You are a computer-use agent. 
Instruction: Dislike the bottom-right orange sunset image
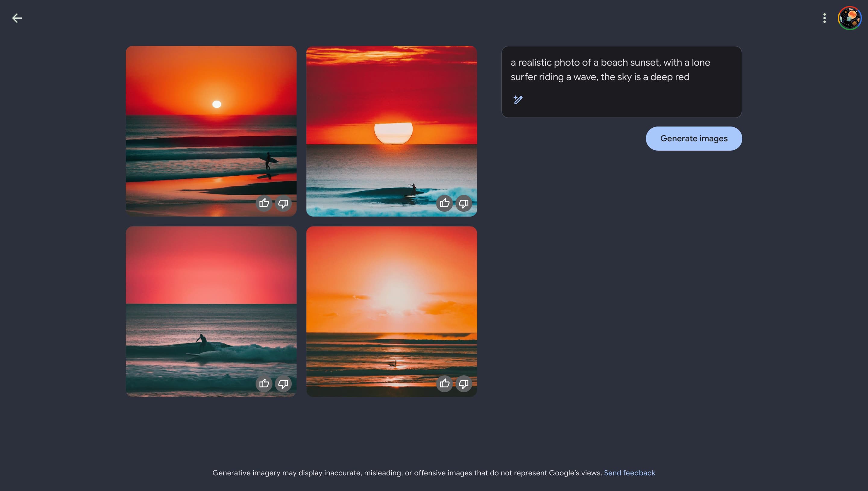464,384
